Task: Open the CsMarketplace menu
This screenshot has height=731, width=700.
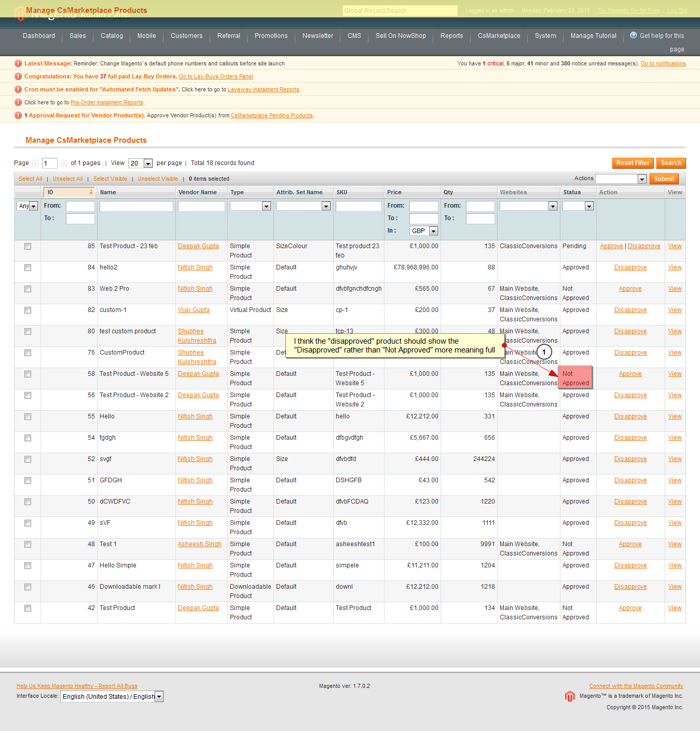Action: [499, 36]
